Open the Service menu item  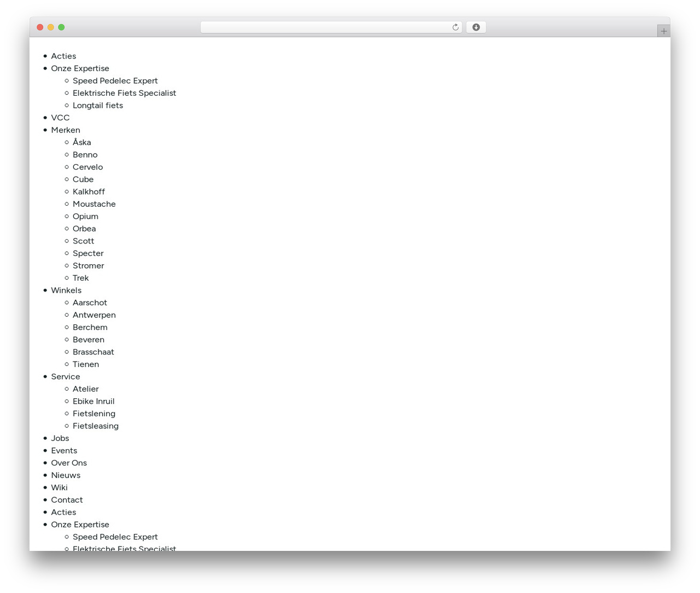click(66, 376)
